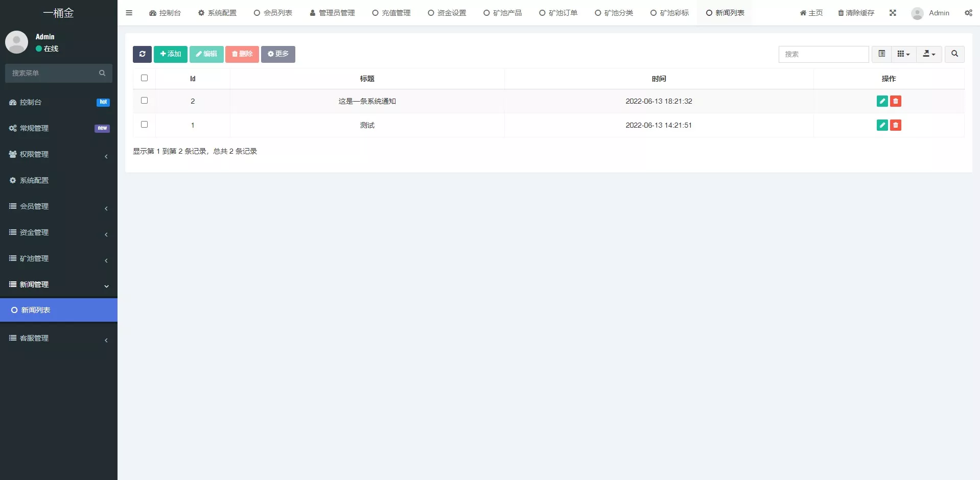This screenshot has height=480, width=980.
Task: Open 控制台 in the sidebar
Action: (x=59, y=102)
